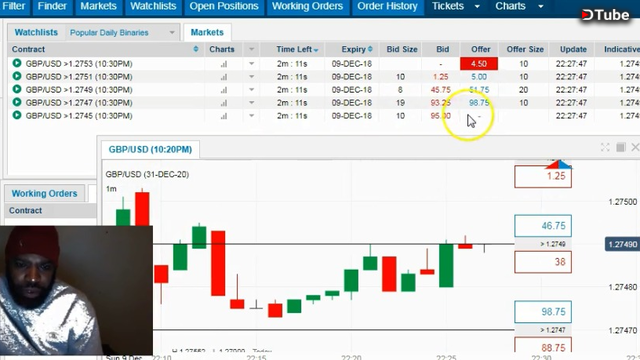
Task: Click the 1.25 bid box on chart
Action: (543, 176)
